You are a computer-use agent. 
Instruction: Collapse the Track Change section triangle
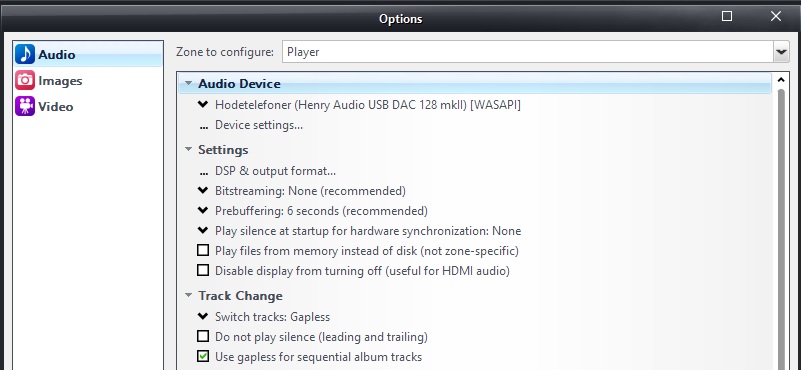[x=189, y=295]
